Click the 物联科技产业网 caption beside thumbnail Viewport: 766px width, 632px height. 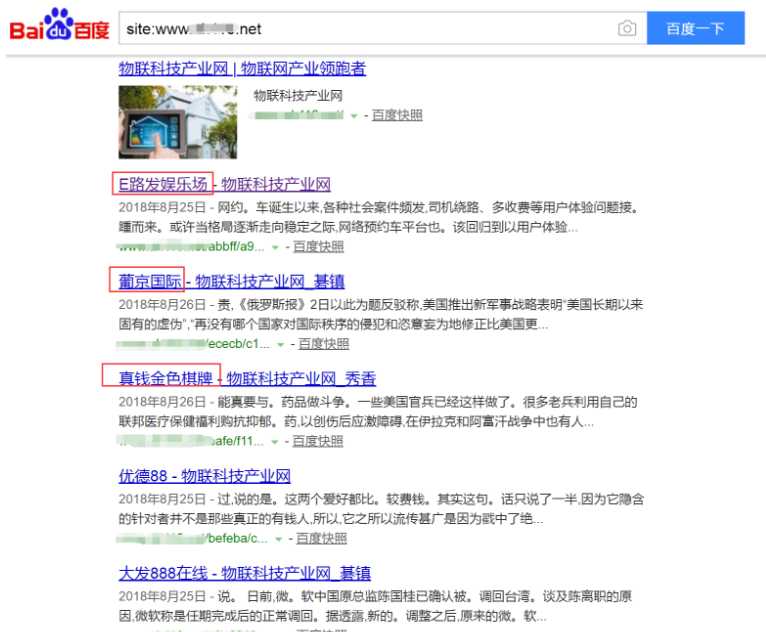click(298, 96)
